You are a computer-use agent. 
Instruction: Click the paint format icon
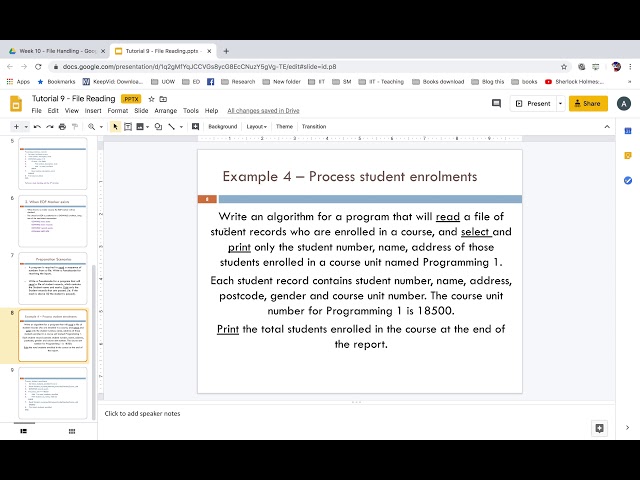75,127
